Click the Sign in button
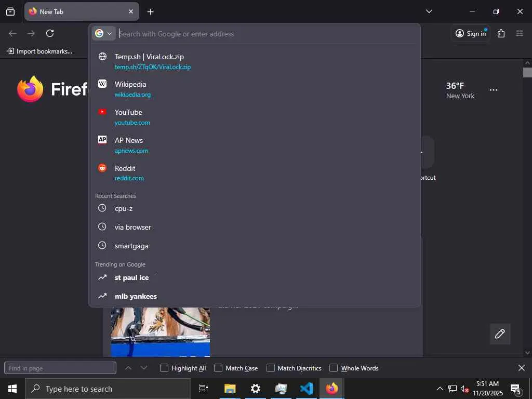 (x=471, y=33)
